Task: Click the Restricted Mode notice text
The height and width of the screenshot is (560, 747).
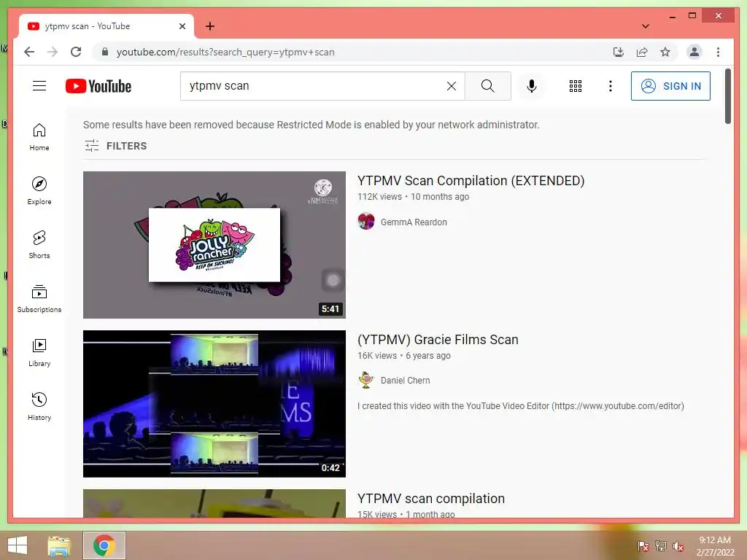Action: point(311,125)
